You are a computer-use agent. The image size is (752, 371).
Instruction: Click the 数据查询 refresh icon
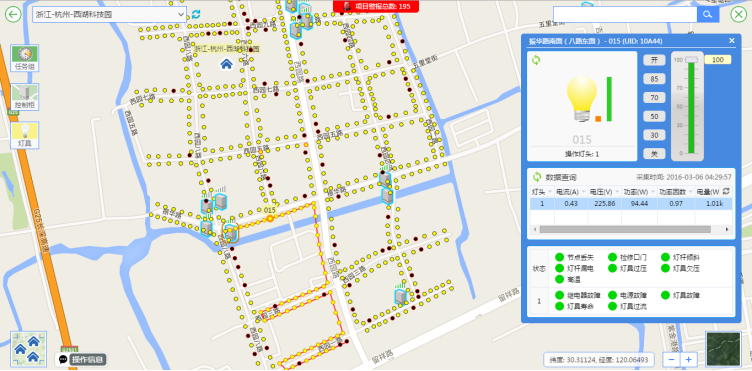[537, 177]
